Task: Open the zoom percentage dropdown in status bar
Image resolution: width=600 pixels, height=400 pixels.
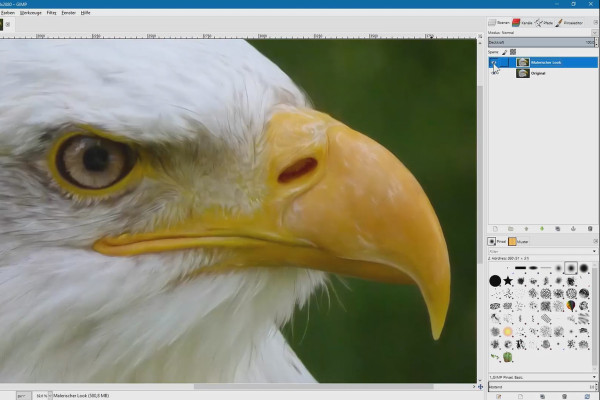Action: (x=50, y=395)
